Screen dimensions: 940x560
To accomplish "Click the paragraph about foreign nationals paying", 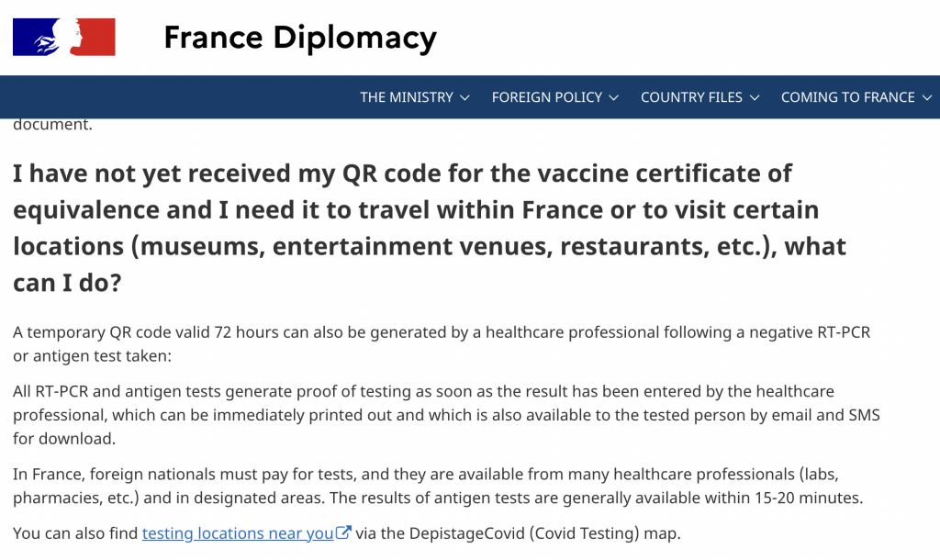I will [x=439, y=487].
